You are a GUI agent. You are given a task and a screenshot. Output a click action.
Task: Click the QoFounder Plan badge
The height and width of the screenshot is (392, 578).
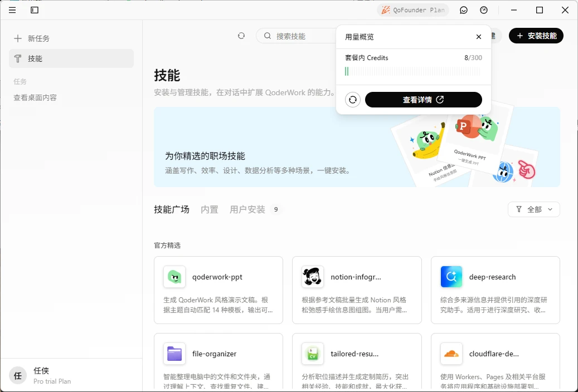pos(413,10)
